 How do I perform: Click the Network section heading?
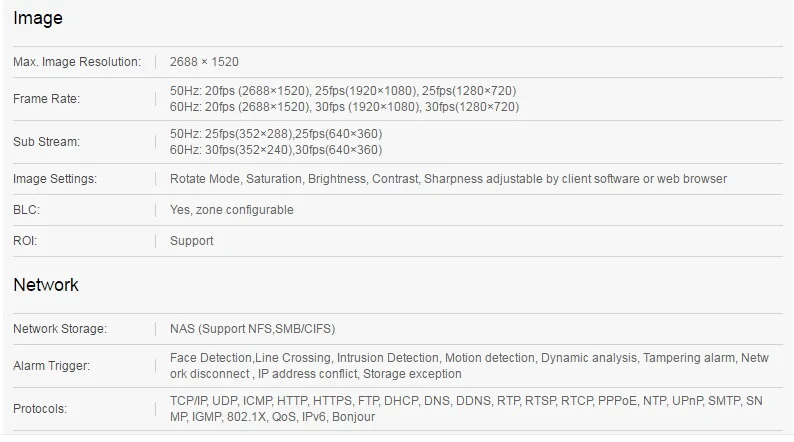point(46,285)
